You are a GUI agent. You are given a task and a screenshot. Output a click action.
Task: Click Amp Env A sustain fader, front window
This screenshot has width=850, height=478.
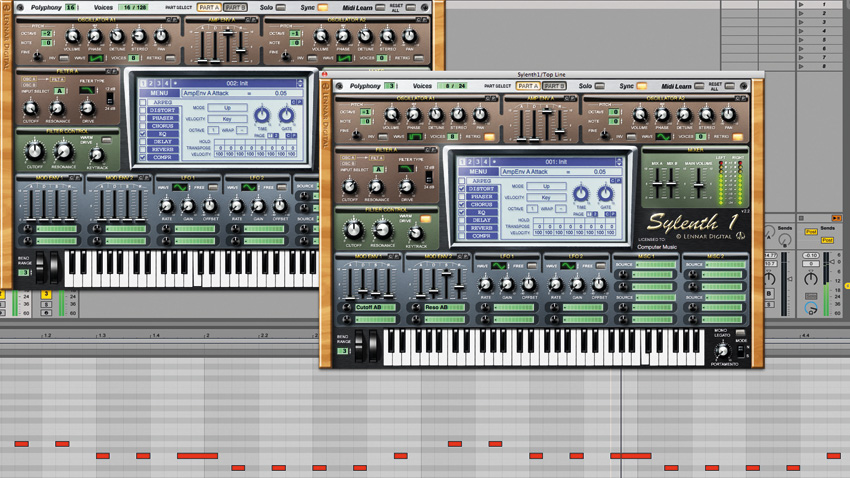point(547,112)
